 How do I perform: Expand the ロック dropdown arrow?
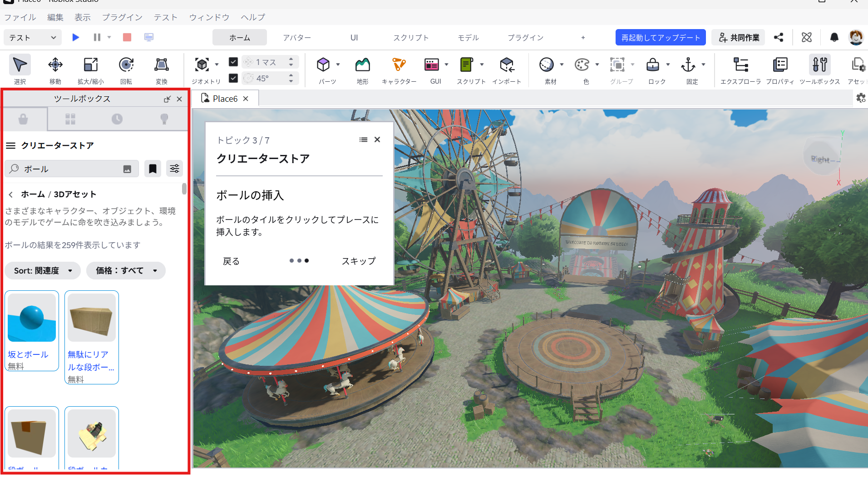click(x=668, y=65)
